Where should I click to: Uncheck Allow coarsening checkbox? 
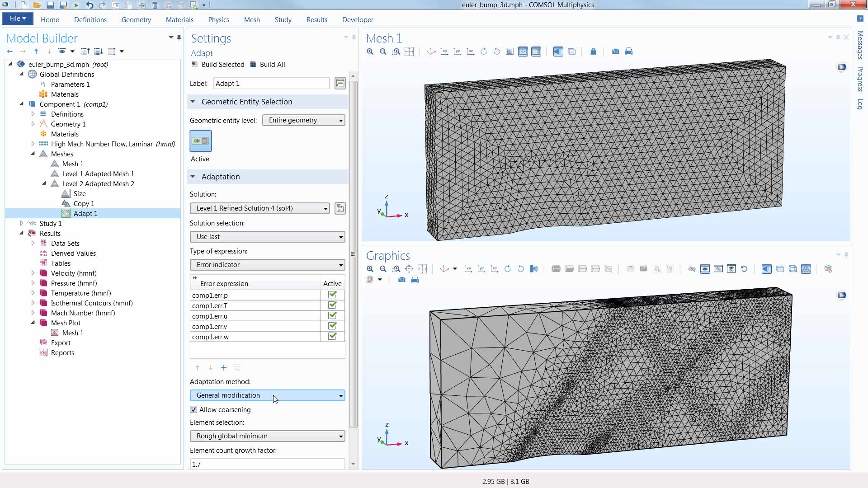(x=193, y=410)
